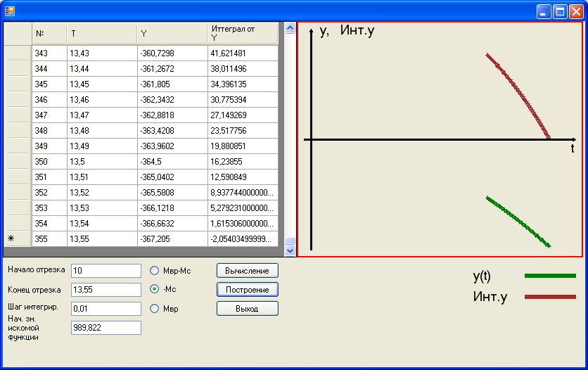Select Y cell with value -361,805
This screenshot has width=588, height=370.
(x=172, y=84)
